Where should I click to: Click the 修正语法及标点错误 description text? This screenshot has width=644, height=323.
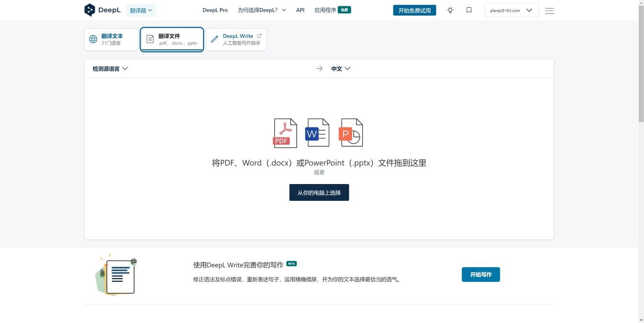coord(297,279)
